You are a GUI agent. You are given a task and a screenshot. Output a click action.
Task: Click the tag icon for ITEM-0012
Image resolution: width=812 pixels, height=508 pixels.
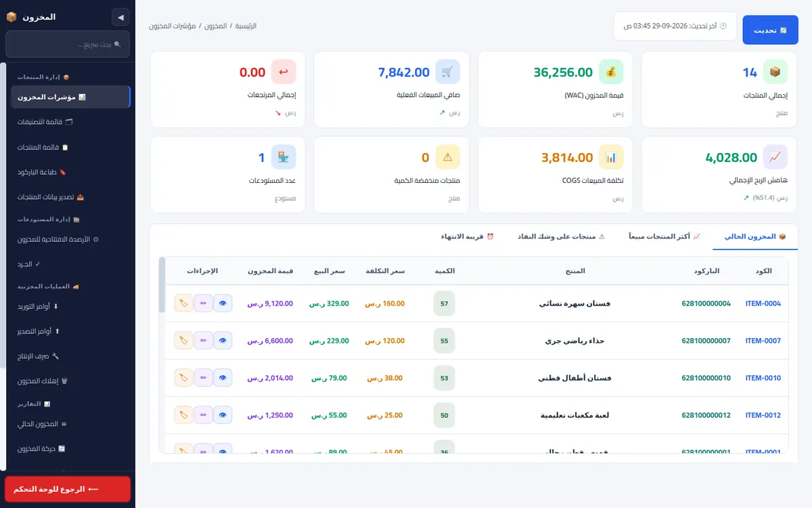[x=183, y=415]
